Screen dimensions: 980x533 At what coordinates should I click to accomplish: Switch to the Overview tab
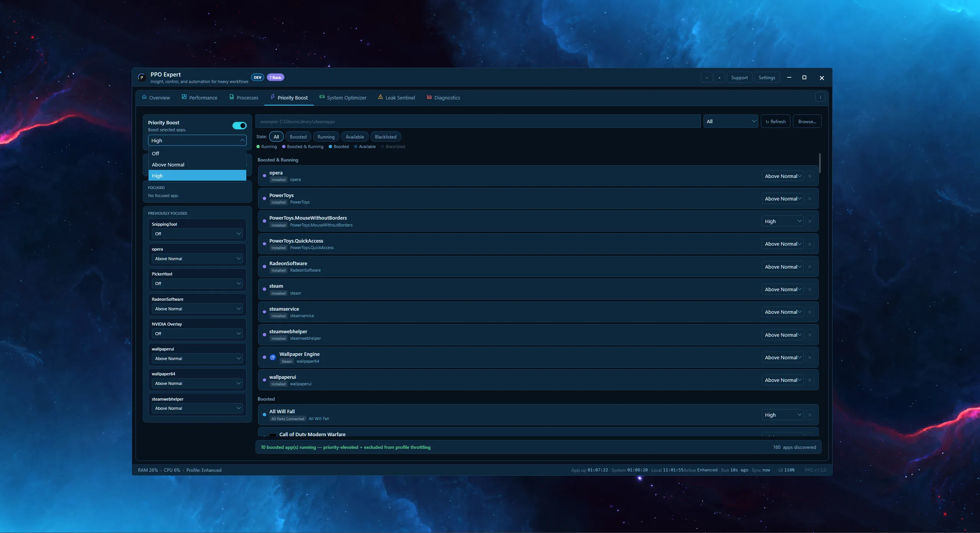(156, 98)
